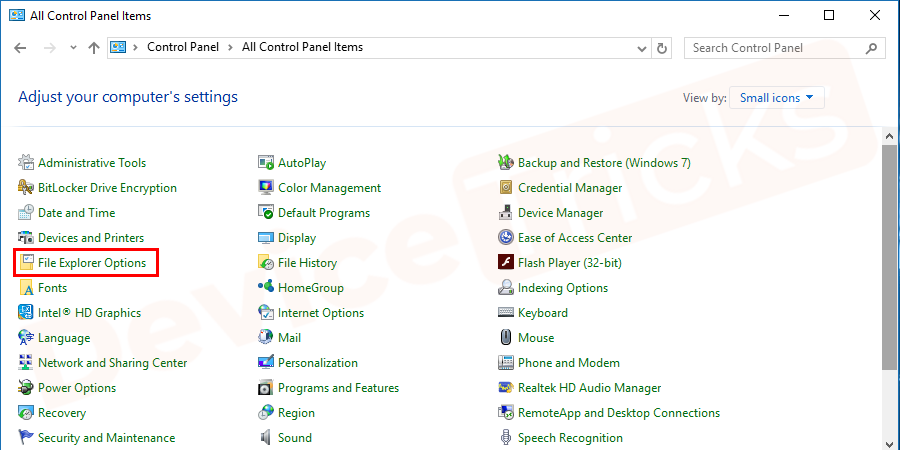900x450 pixels.
Task: Click the Internet Options icon
Action: point(266,313)
